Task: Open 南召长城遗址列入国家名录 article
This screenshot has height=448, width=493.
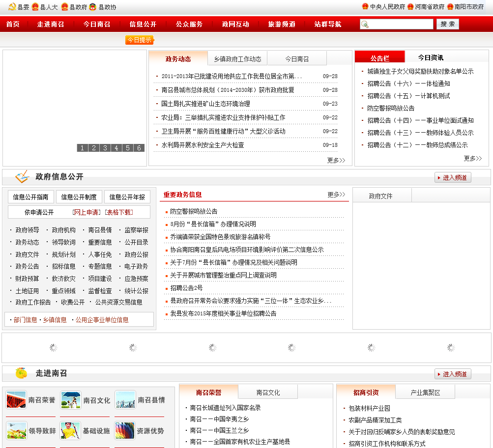Action: point(226,408)
